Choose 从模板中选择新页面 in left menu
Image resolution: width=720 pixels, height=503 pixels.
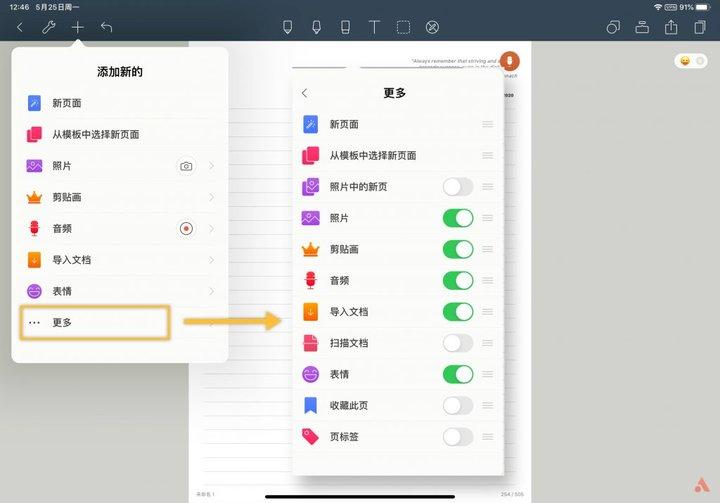120,135
